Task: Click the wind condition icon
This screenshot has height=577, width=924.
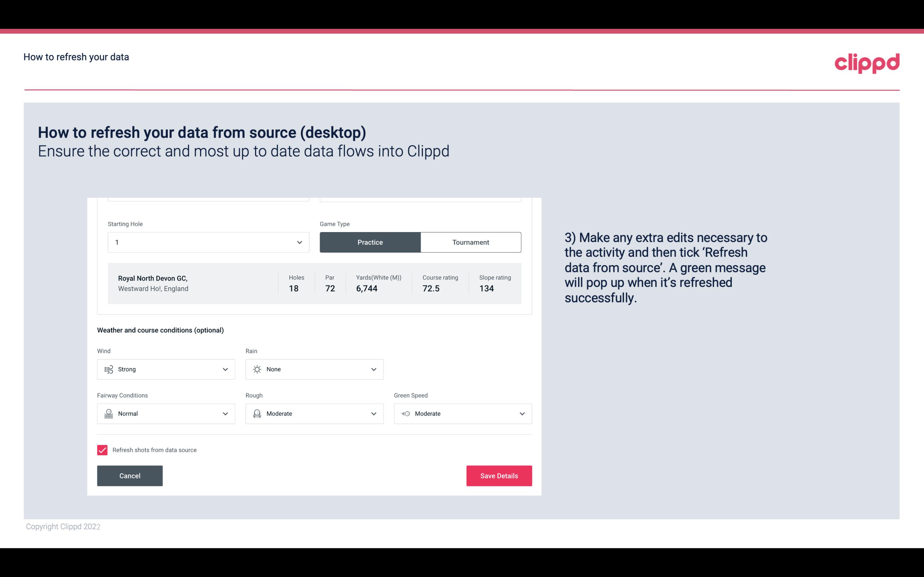Action: (x=108, y=369)
